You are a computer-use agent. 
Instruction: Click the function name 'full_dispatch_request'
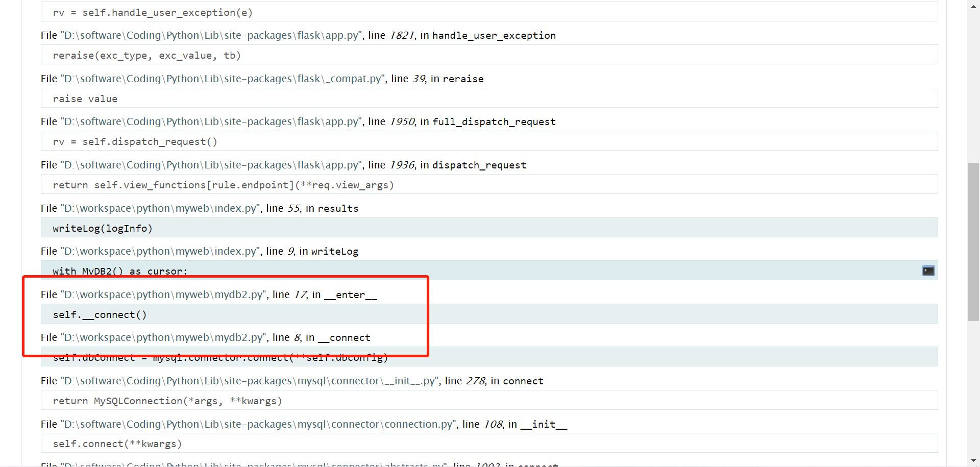494,121
